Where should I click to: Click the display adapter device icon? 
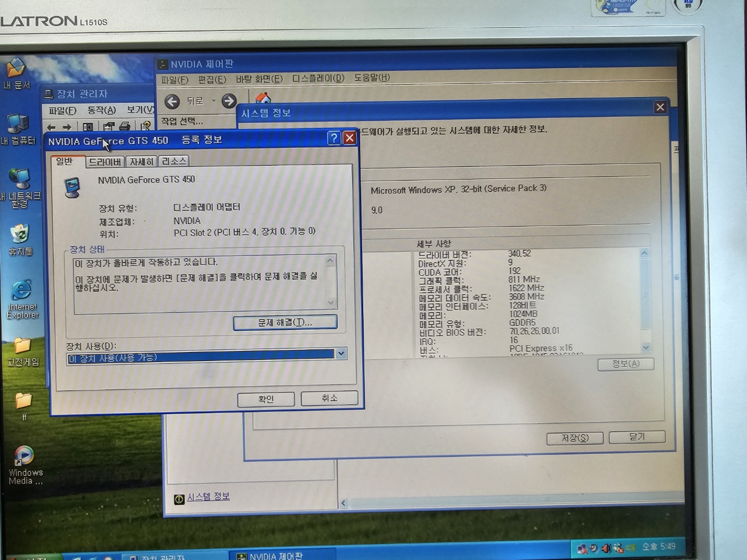tap(72, 188)
